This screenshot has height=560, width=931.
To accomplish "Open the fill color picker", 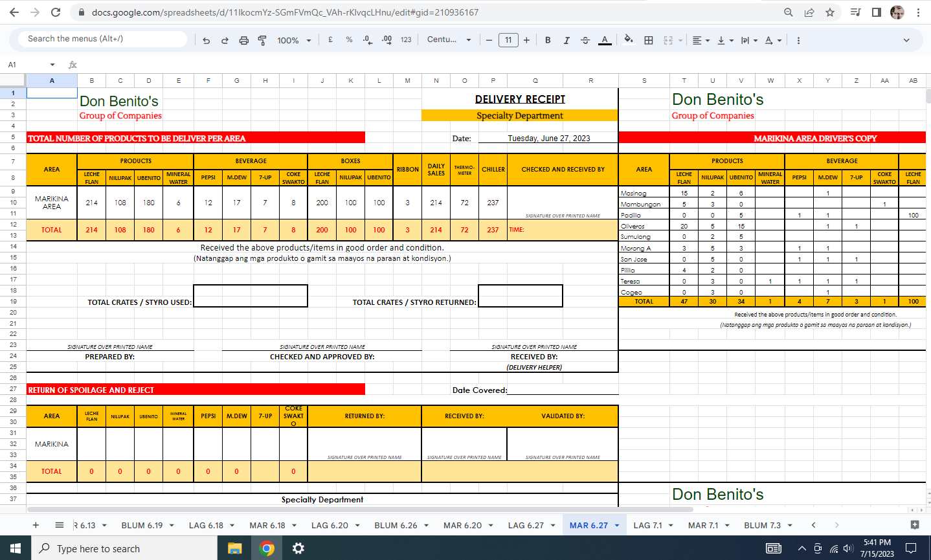I will click(x=628, y=40).
